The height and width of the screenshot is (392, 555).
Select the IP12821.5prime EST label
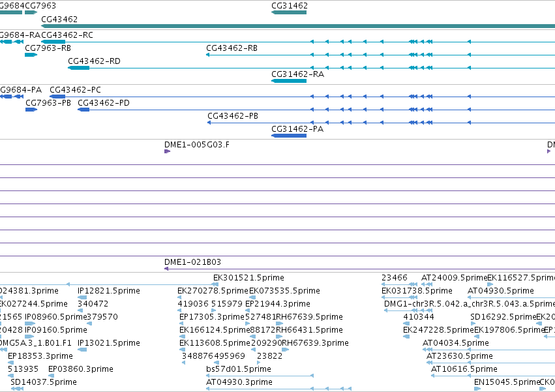109,291
